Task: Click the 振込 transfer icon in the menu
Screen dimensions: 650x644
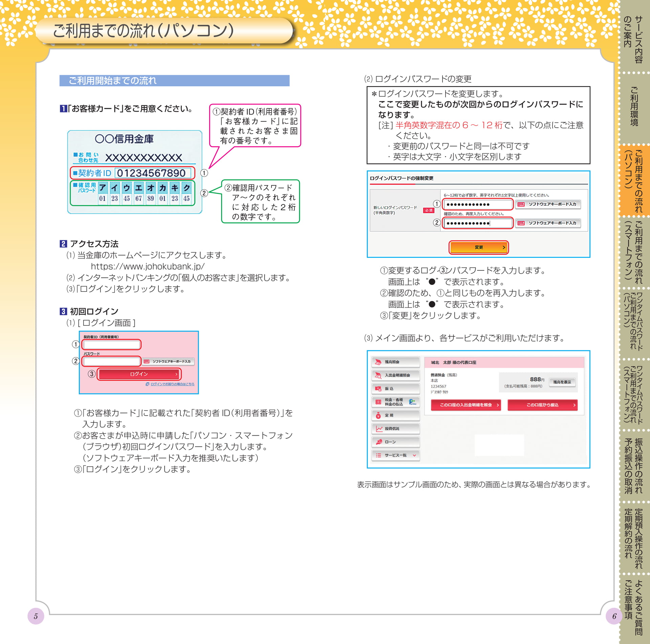Action: 378,389
